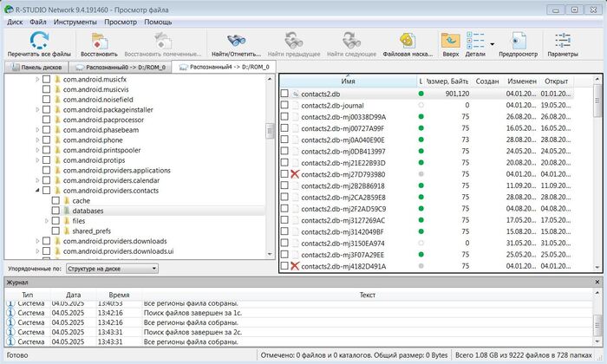Click the Reread all files toolbar icon
Viewport: 607px width, 364px height.
(39, 40)
